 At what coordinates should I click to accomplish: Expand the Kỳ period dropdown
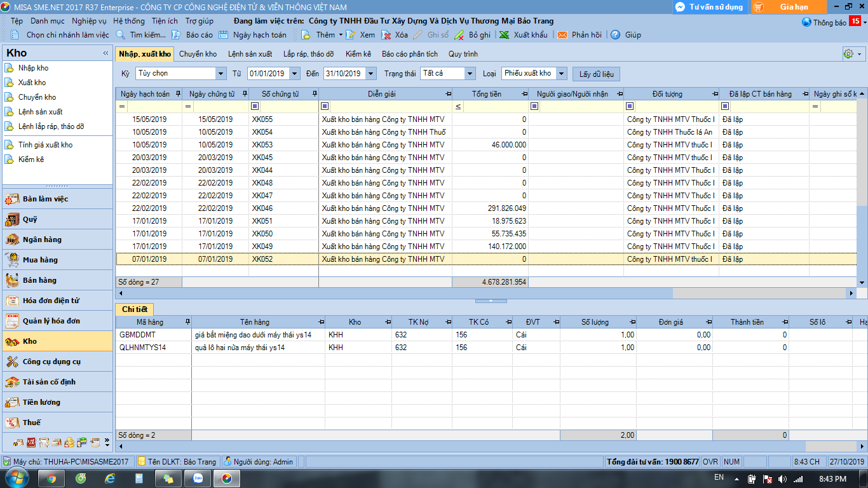point(220,74)
